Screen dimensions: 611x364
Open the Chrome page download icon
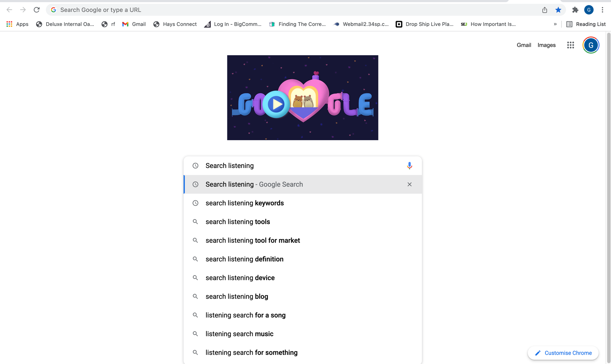[545, 9]
